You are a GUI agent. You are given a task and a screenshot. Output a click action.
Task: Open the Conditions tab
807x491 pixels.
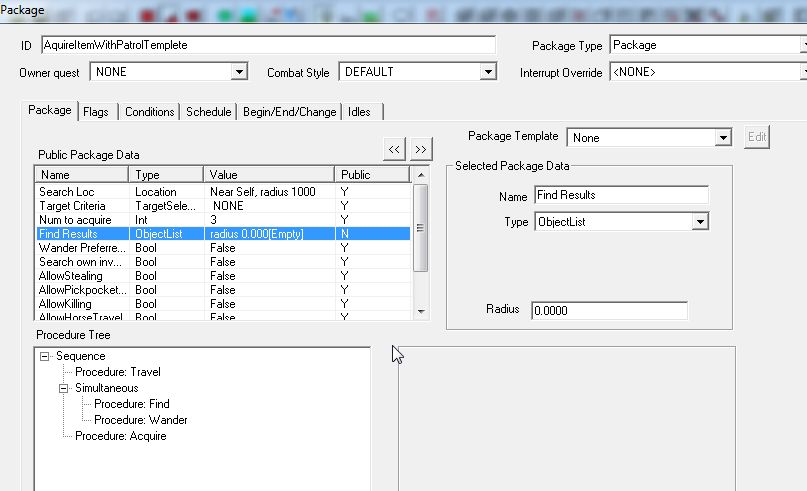pyautogui.click(x=149, y=112)
